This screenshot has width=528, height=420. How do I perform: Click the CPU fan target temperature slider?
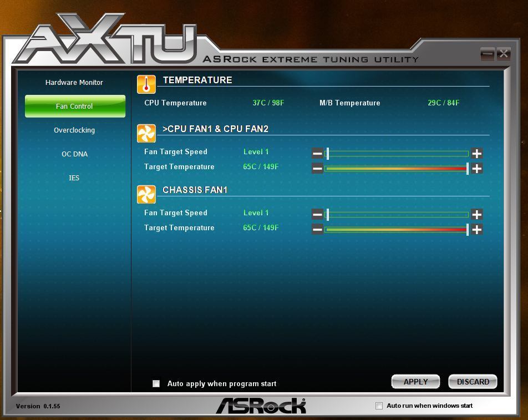click(397, 169)
